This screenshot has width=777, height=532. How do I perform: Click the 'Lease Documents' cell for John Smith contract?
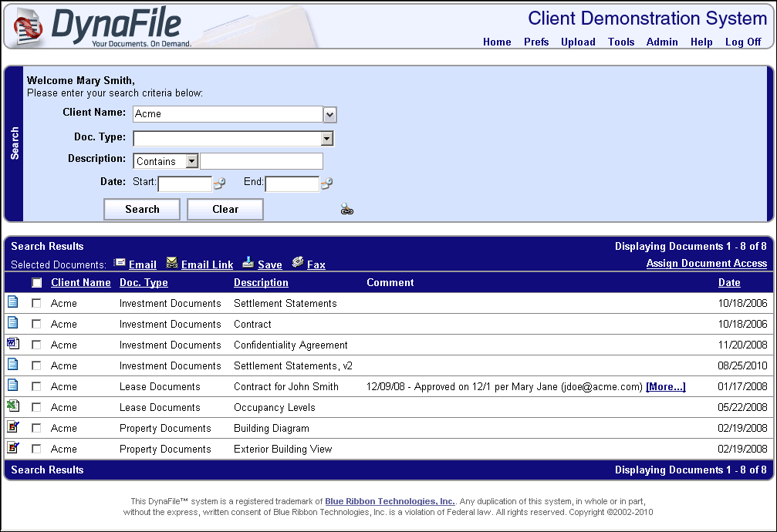point(160,386)
